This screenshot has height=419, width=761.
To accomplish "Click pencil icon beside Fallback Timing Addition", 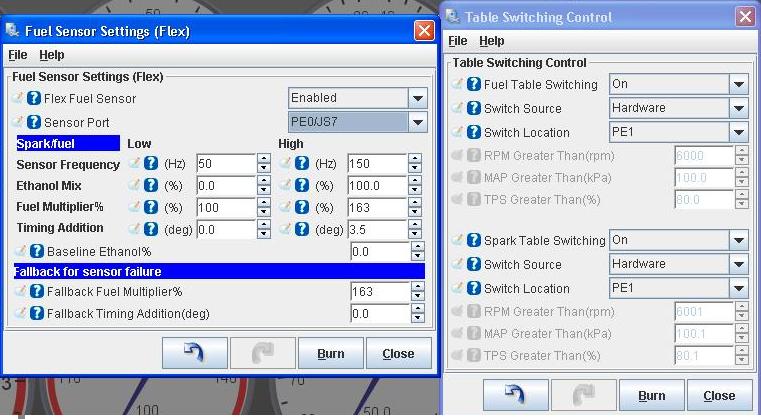I will (x=19, y=315).
